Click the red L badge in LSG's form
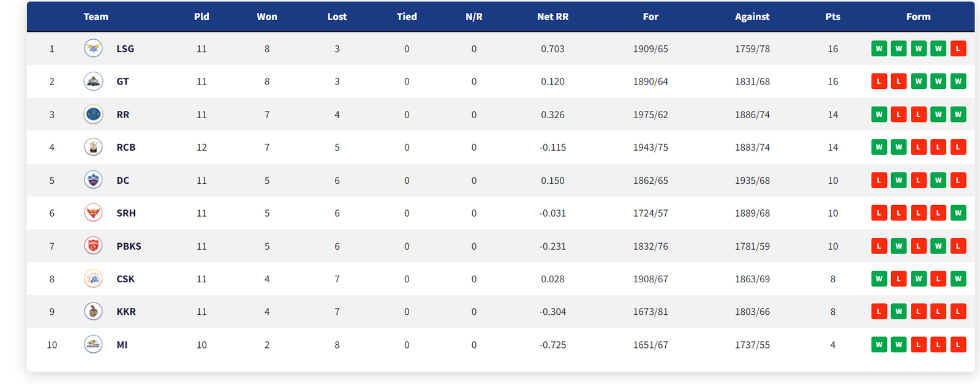Viewport: 980px width, 384px height. (958, 48)
